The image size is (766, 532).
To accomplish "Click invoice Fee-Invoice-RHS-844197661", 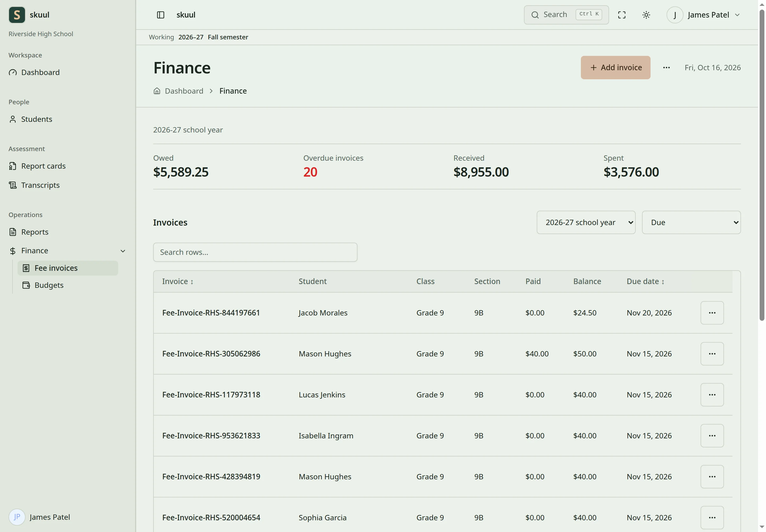I will tap(211, 313).
